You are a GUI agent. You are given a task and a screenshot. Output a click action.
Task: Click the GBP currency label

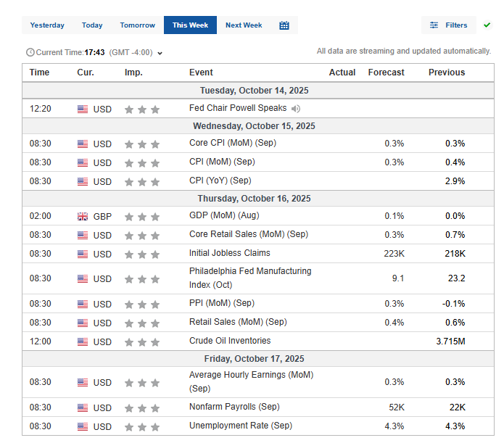tap(102, 217)
